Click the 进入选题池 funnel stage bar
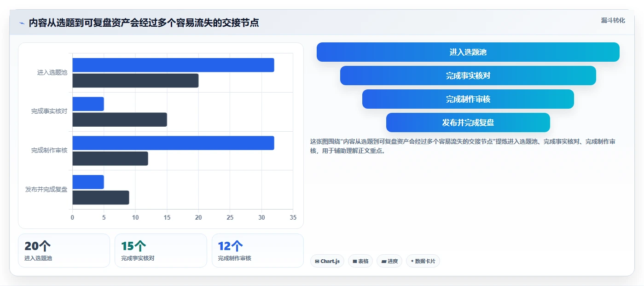The width and height of the screenshot is (644, 286). pyautogui.click(x=468, y=52)
